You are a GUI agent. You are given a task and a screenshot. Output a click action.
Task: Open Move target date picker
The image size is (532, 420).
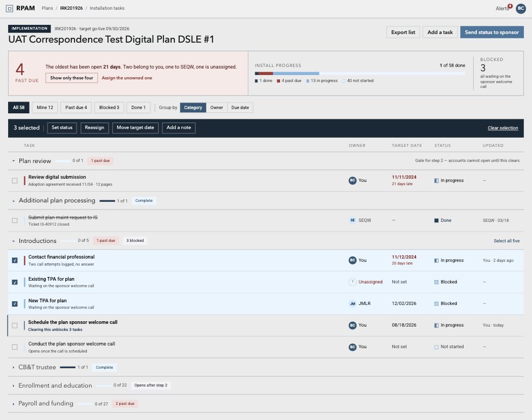tap(135, 127)
